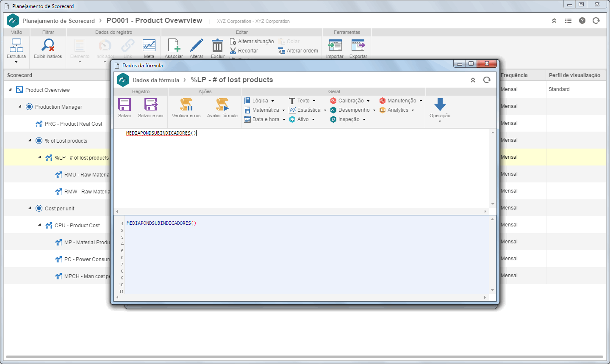Open the Calibração menu

click(x=350, y=101)
